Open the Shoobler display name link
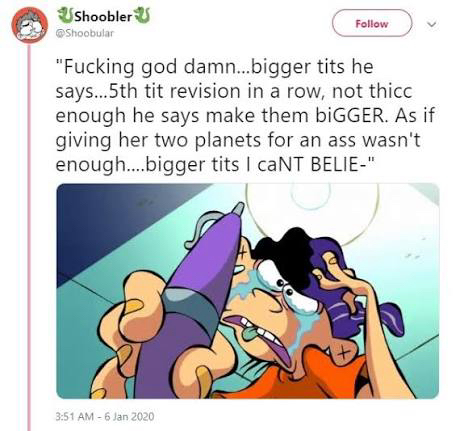This screenshot has width=464, height=431. tap(103, 16)
